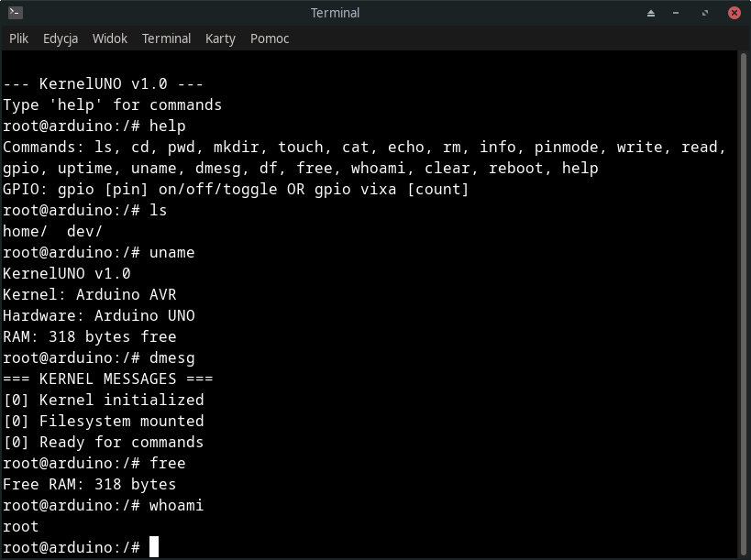The height and width of the screenshot is (560, 751).
Task: Click the terminal icon in the title bar
Action: [x=14, y=13]
